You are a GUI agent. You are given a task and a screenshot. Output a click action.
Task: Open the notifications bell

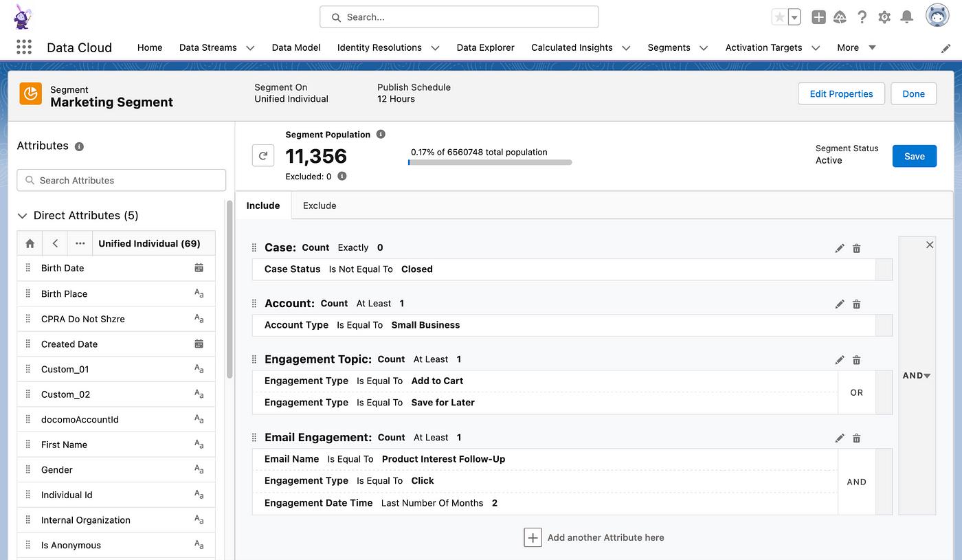coord(907,17)
